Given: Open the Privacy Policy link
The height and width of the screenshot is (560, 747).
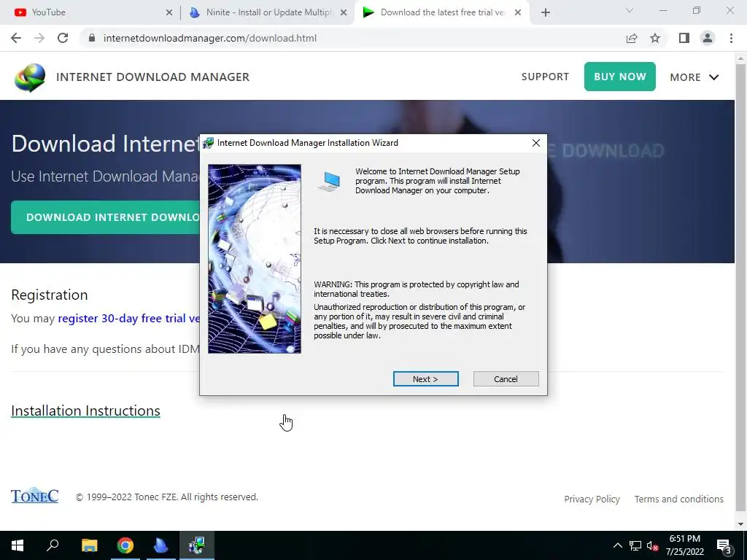Looking at the screenshot, I should tap(592, 499).
